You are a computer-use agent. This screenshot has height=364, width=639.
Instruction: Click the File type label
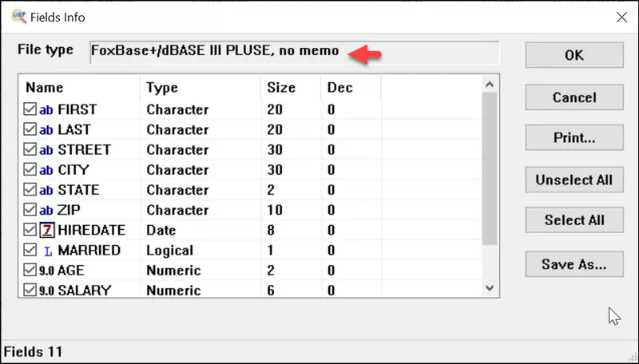pyautogui.click(x=46, y=49)
